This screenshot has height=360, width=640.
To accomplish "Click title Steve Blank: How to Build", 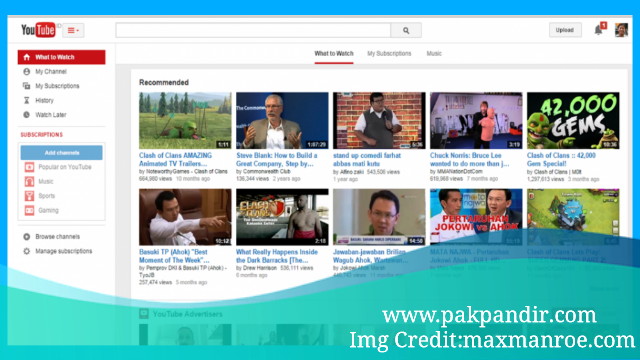I will click(x=277, y=160).
